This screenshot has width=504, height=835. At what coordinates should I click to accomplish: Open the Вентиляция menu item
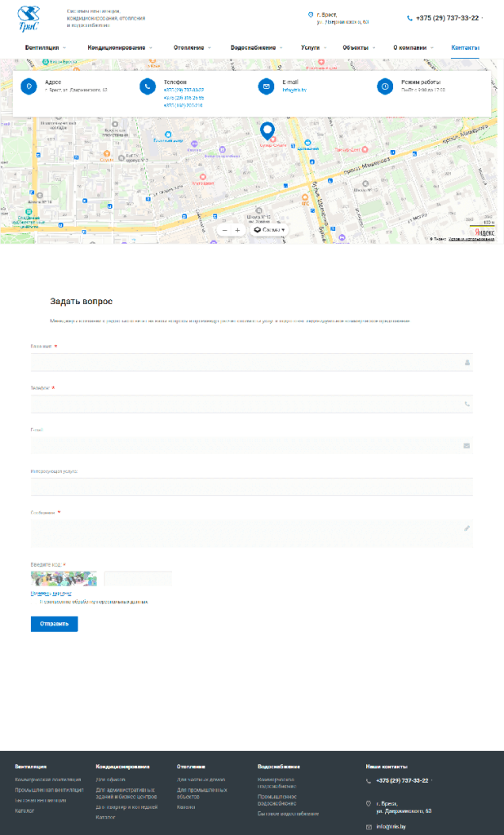click(42, 48)
